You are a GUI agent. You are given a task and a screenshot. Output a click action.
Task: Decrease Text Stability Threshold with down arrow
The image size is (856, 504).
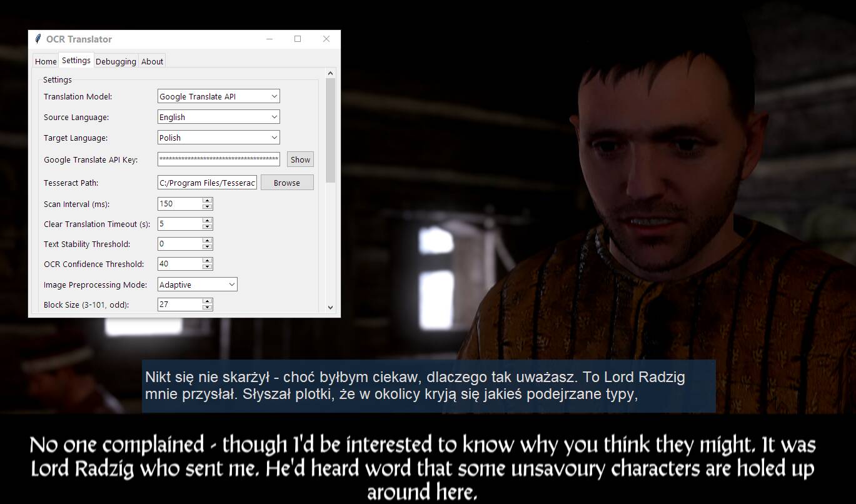pyautogui.click(x=208, y=247)
